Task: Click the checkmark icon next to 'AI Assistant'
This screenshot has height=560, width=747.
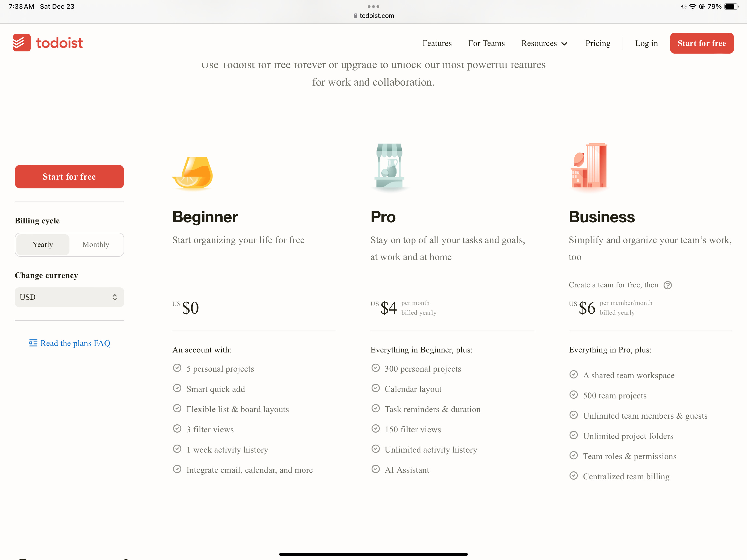Action: coord(375,469)
